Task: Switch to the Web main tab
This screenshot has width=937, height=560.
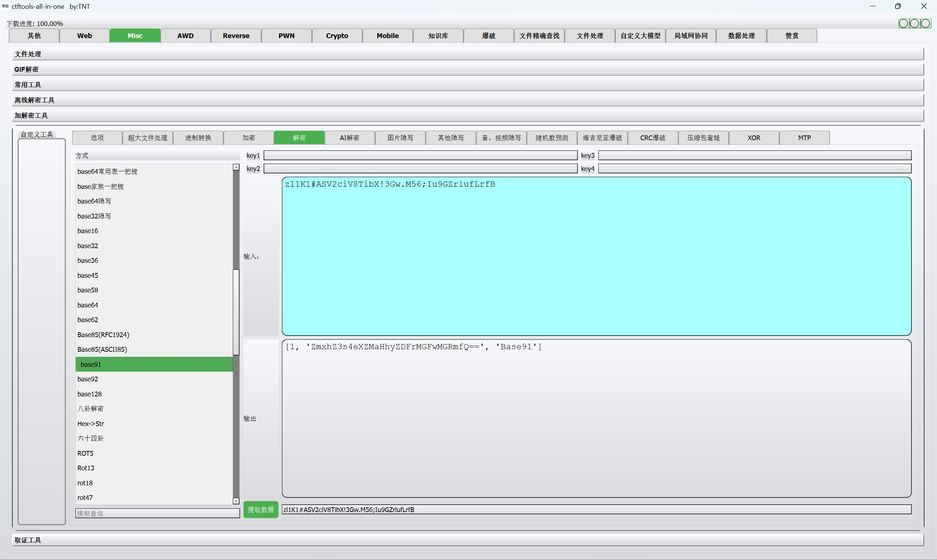Action: tap(85, 36)
